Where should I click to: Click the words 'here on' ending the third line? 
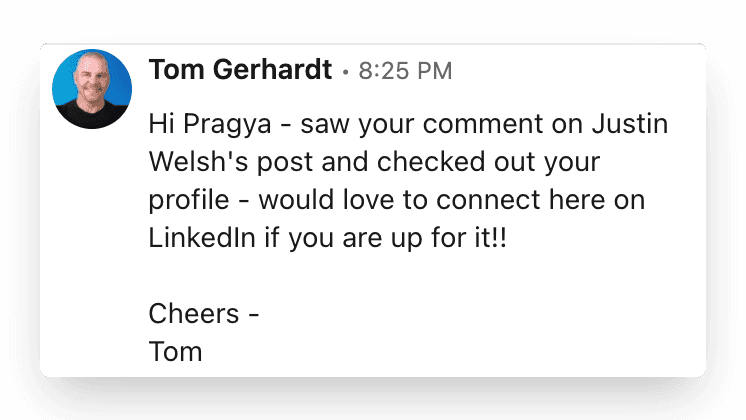(x=597, y=200)
